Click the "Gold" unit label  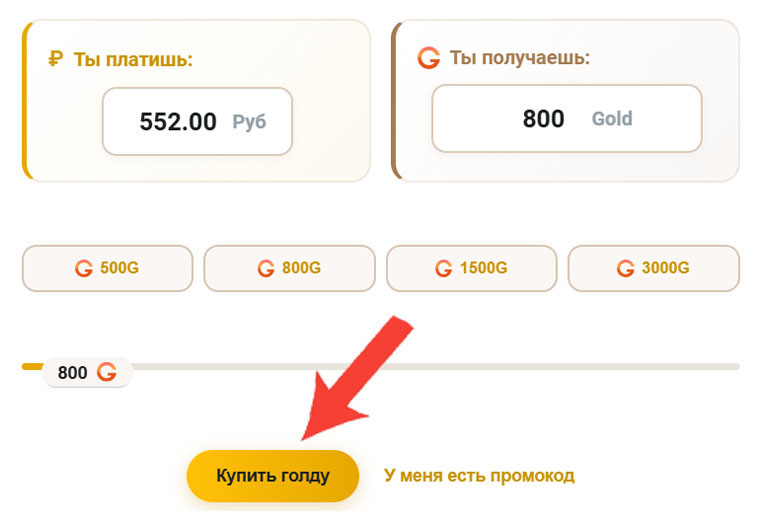(x=612, y=119)
